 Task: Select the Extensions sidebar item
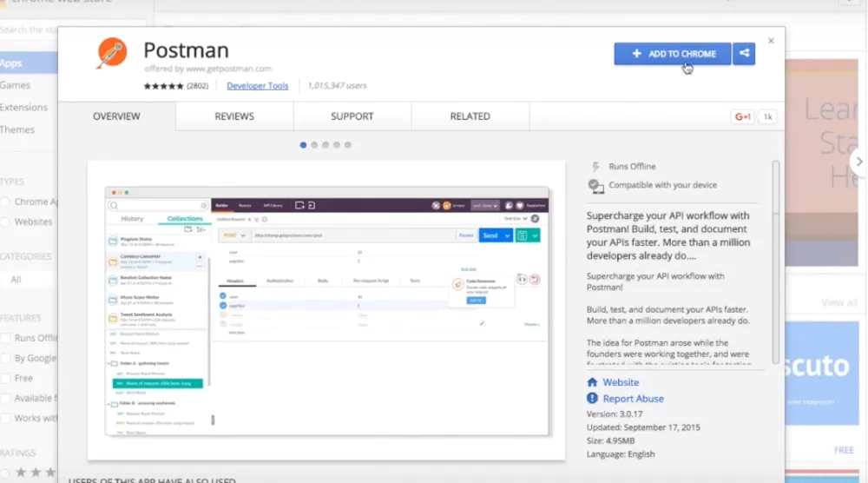(23, 108)
